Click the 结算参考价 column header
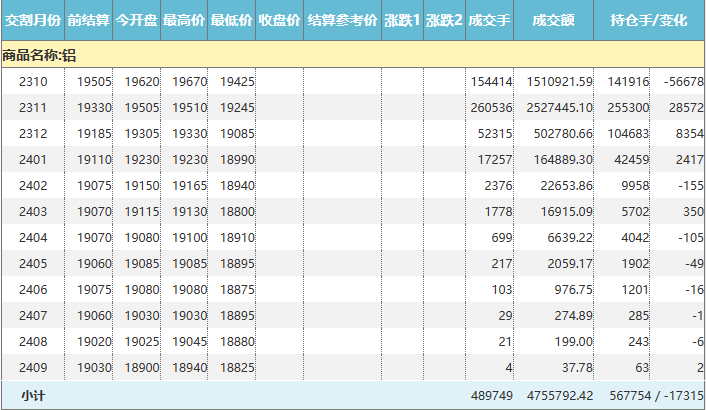This screenshot has height=410, width=706. coord(342,20)
